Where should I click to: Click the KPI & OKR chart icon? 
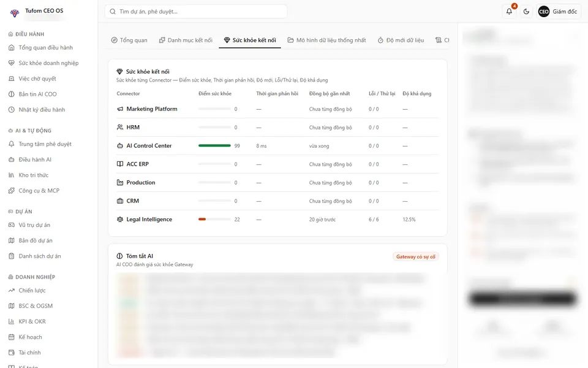pos(11,321)
